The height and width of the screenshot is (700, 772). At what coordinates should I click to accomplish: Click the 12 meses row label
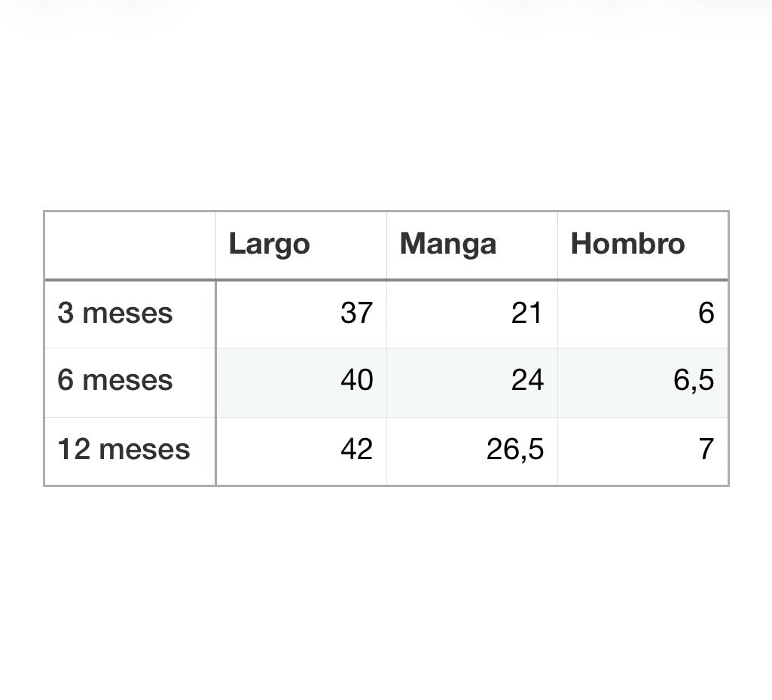pos(124,449)
